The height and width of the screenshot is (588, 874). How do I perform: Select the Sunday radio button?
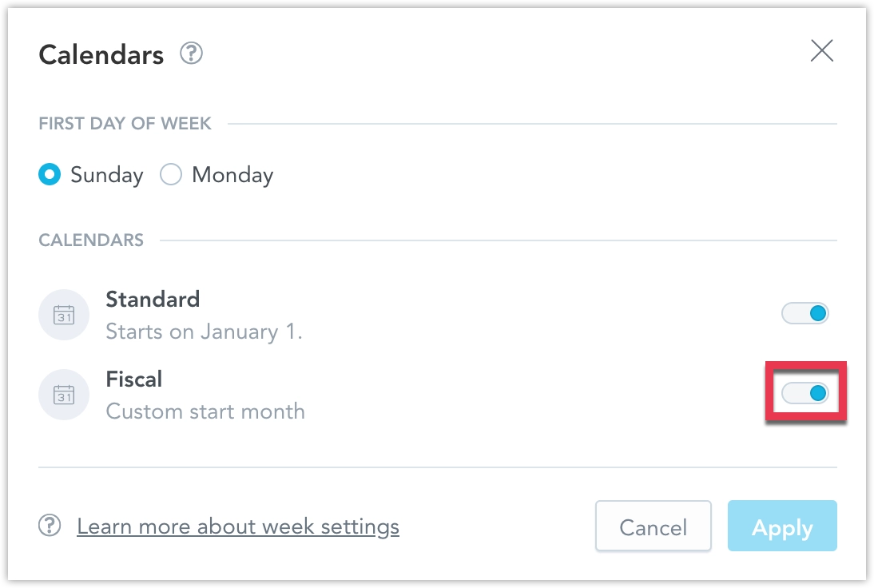pos(50,174)
